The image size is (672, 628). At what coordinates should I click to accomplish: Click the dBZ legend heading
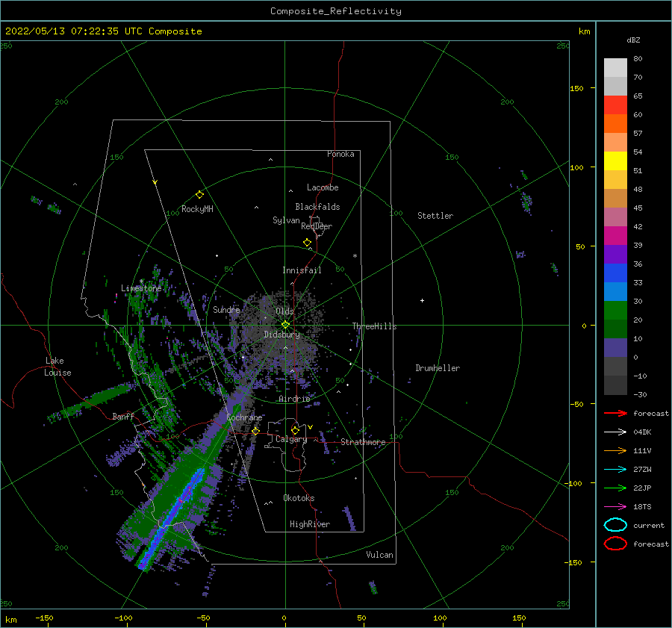tap(633, 40)
